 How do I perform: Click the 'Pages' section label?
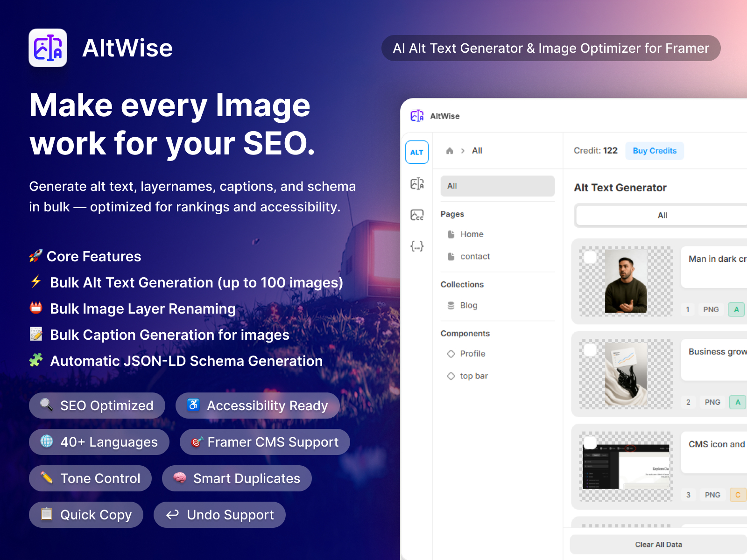point(452,214)
